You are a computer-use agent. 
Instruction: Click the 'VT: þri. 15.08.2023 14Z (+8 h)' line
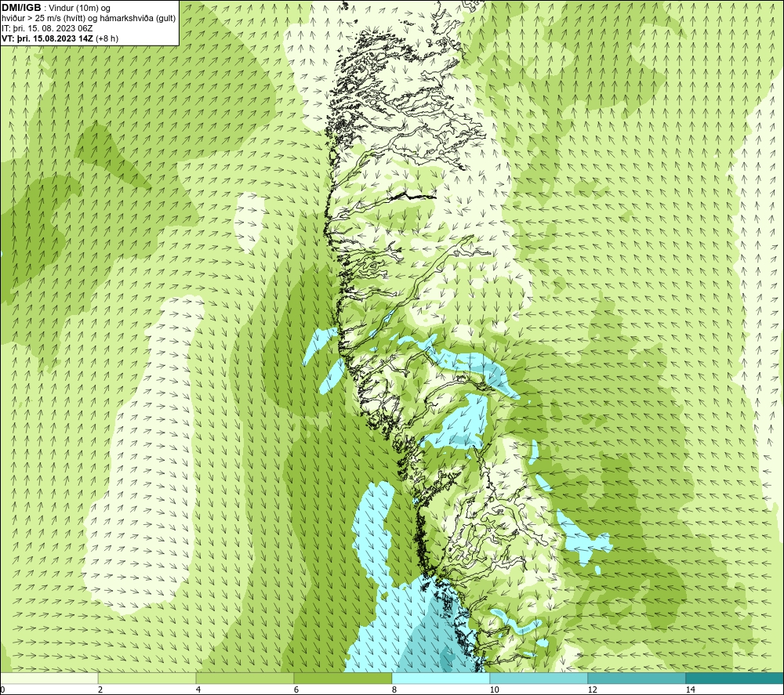click(60, 38)
